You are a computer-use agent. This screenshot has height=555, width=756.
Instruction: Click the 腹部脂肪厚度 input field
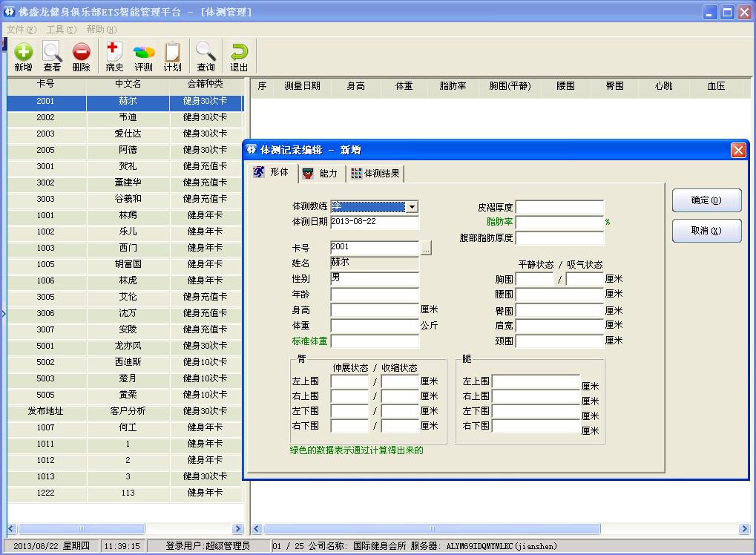click(560, 237)
